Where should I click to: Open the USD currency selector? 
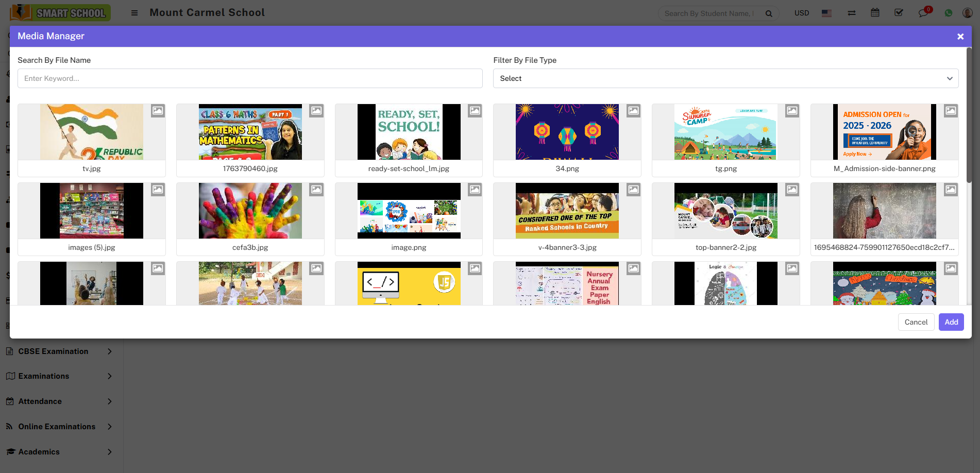pos(801,13)
